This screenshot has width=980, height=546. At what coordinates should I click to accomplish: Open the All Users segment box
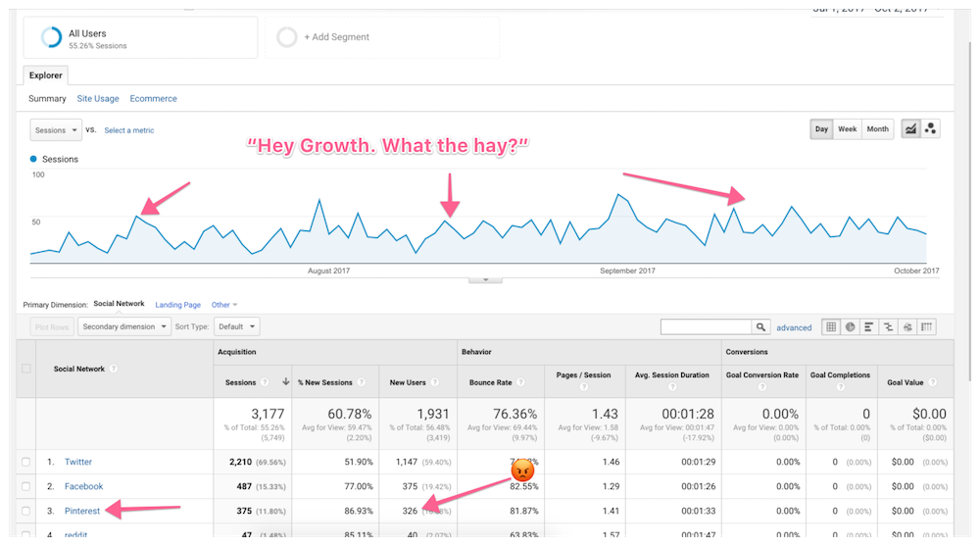pos(140,37)
